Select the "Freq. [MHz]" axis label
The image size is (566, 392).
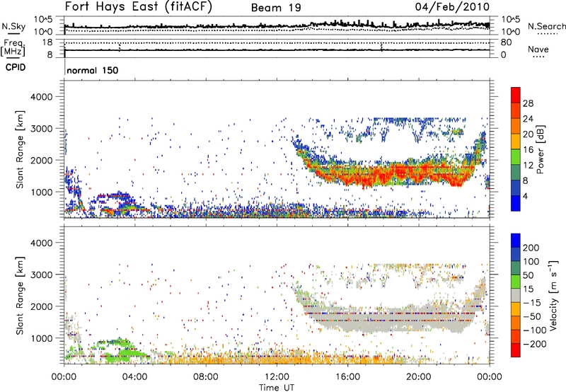coord(13,48)
